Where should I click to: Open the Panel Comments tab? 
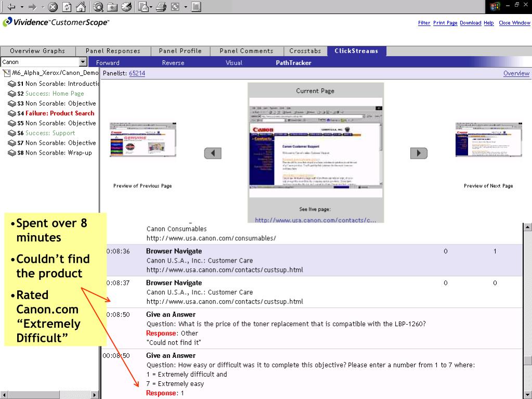coord(246,51)
